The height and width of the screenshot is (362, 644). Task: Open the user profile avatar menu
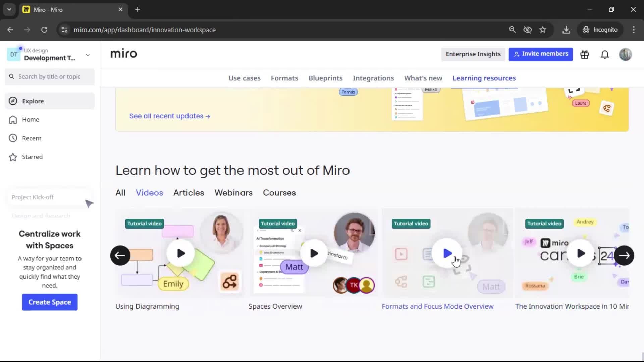pos(625,54)
